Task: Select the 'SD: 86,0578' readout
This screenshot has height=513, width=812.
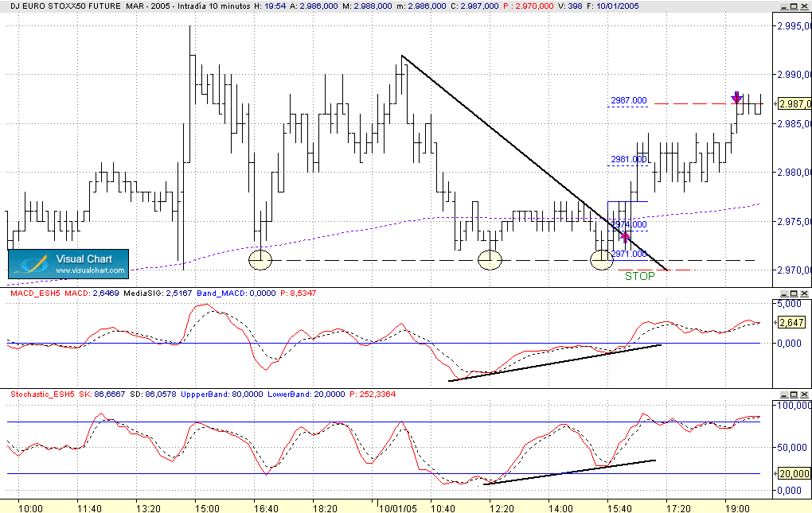Action: [x=154, y=394]
